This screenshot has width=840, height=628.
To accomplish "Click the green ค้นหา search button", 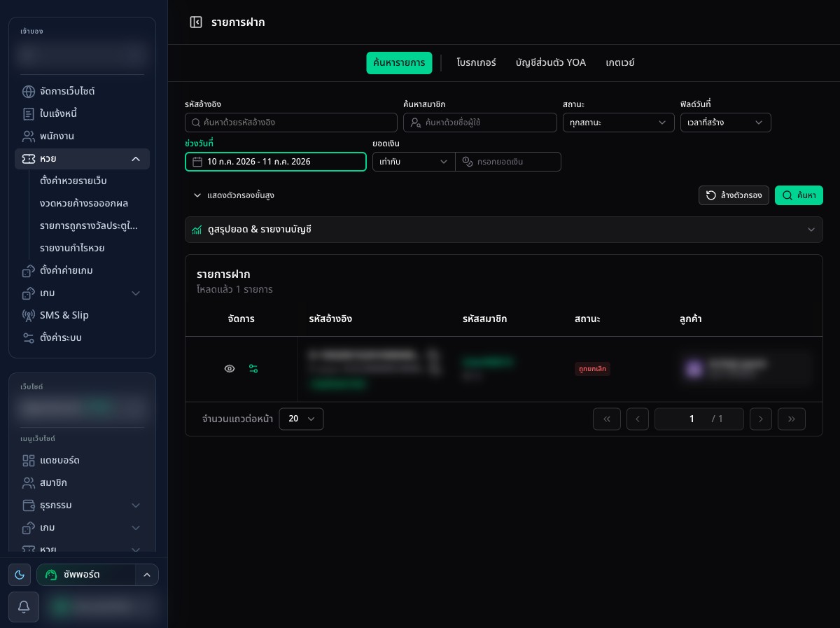I will click(x=799, y=195).
